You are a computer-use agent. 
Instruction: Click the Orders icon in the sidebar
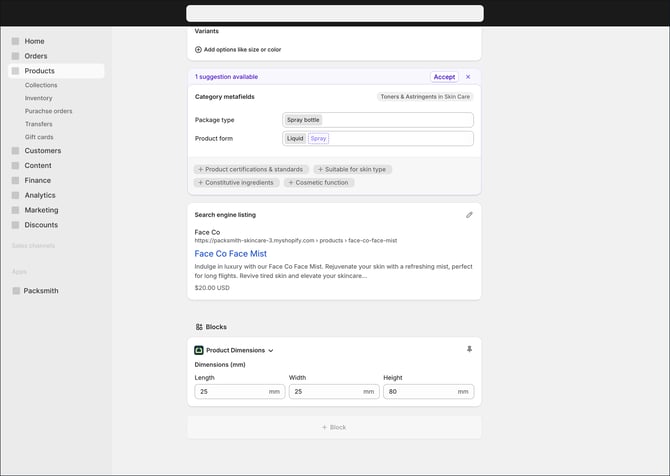click(15, 56)
